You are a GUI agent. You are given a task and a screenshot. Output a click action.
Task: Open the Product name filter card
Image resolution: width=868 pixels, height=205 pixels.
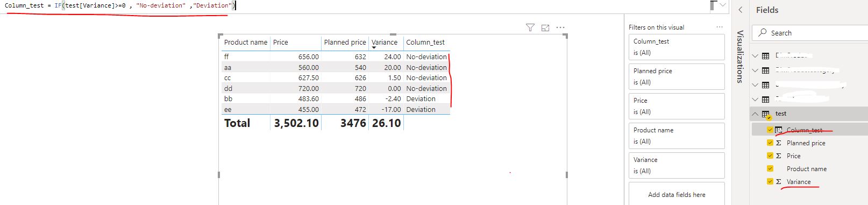[x=677, y=136]
